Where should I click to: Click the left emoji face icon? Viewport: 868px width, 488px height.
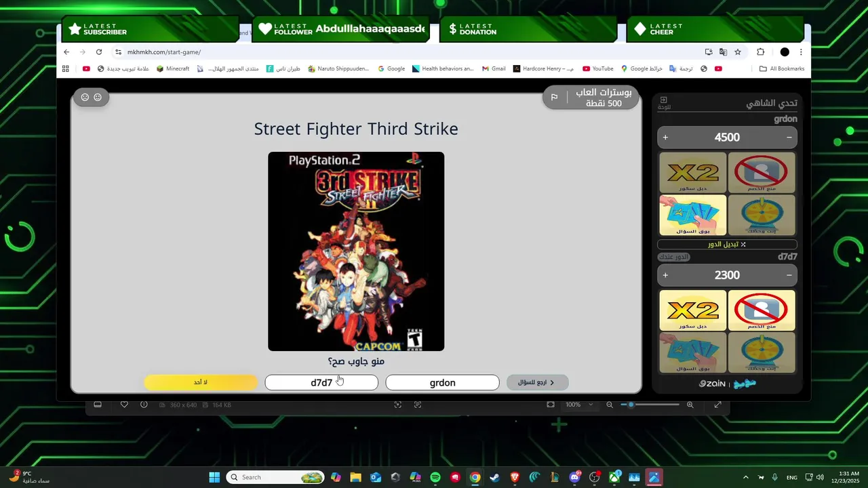pyautogui.click(x=85, y=97)
